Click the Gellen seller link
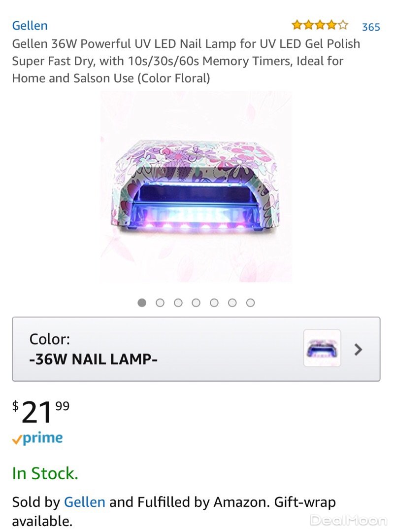This screenshot has width=394, height=532. pyautogui.click(x=84, y=502)
